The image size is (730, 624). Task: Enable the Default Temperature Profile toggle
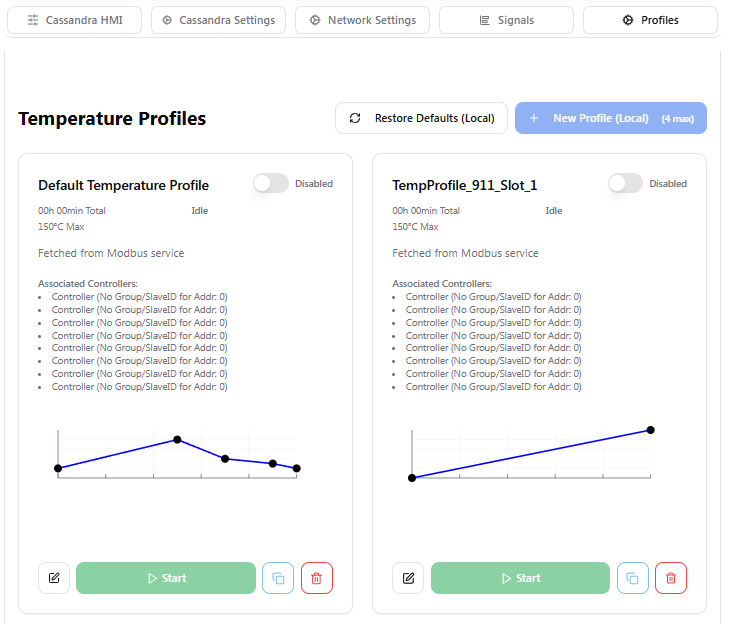coord(270,183)
